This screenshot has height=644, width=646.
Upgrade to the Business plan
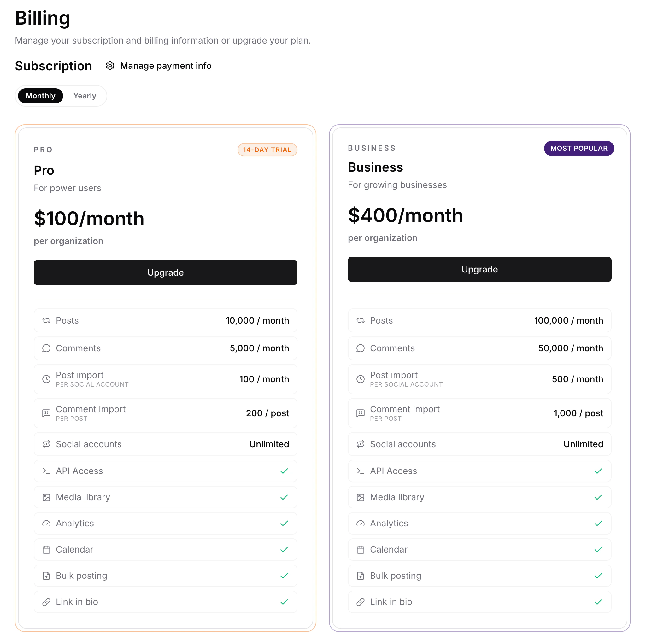point(479,270)
